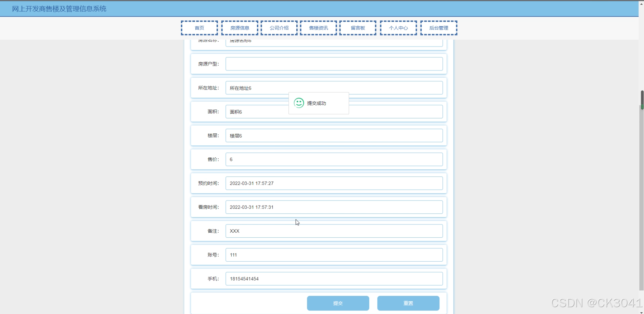
Task: Navigate to 售楼资讯
Action: (318, 28)
